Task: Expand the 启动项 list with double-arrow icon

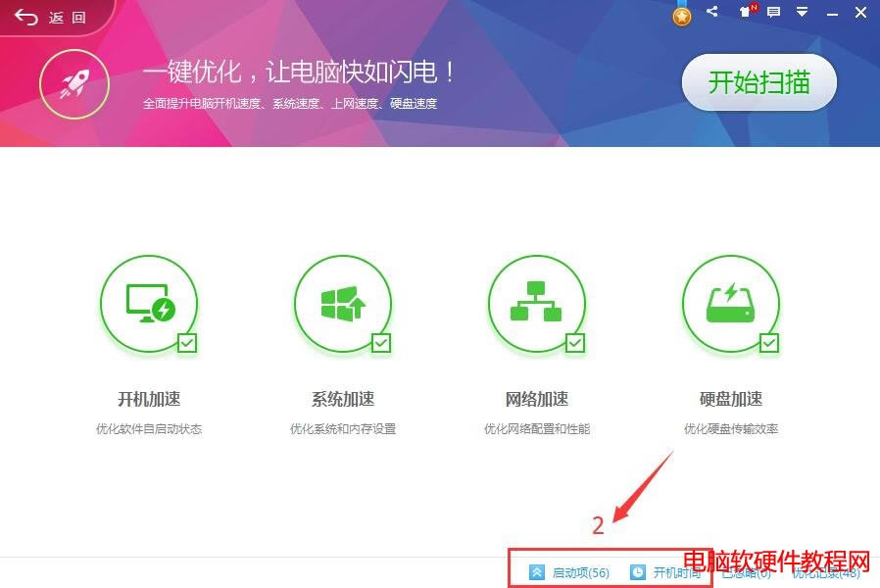Action: pos(537,572)
